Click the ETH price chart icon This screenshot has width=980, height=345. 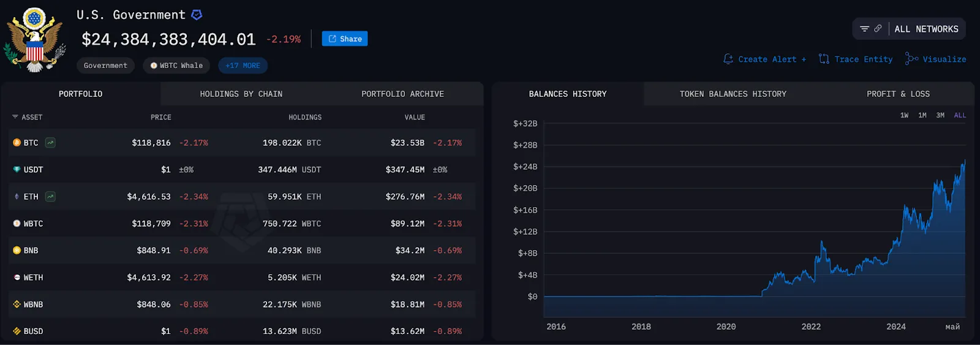(x=50, y=197)
